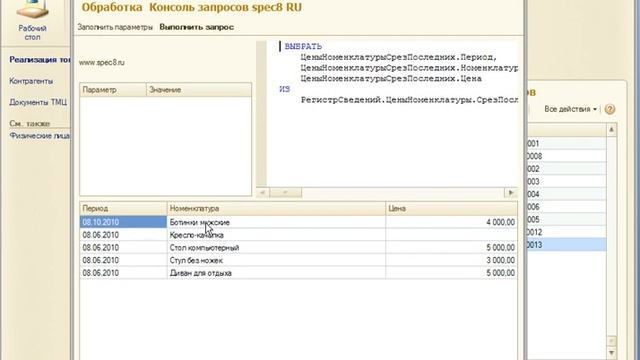Click the ЦеныНоменклатурыСрезПоследних.Период line

coord(399,57)
